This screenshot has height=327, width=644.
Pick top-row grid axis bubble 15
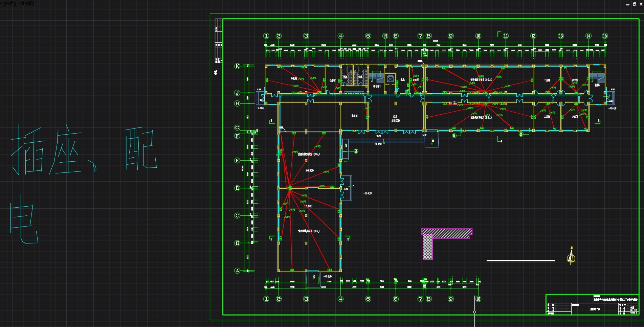click(x=605, y=36)
